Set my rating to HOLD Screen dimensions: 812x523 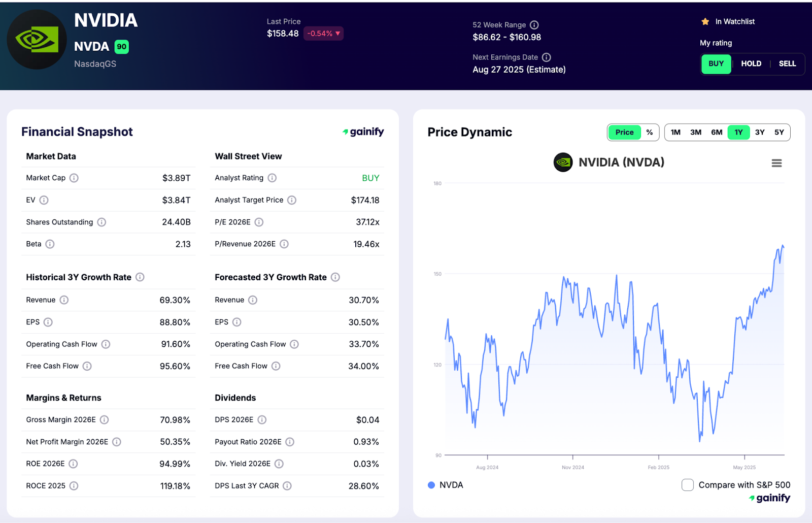point(751,64)
